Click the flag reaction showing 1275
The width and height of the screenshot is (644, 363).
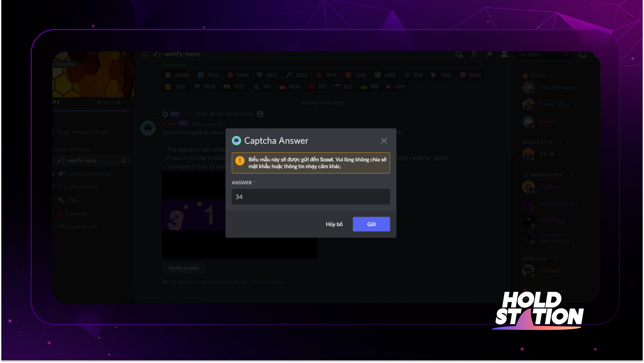[234, 87]
